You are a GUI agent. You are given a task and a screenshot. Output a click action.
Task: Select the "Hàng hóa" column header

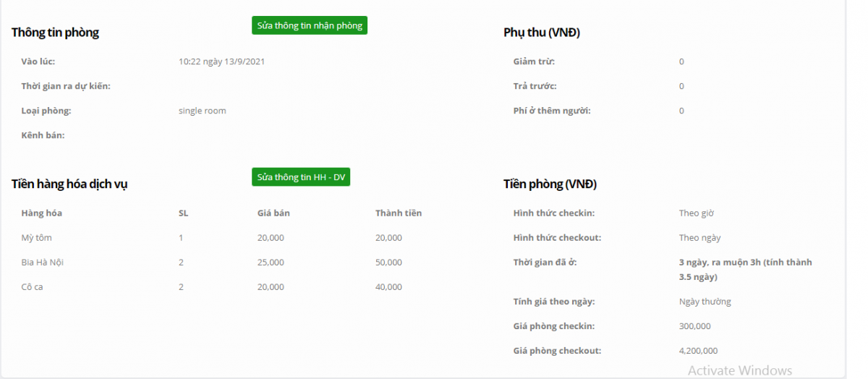point(42,213)
